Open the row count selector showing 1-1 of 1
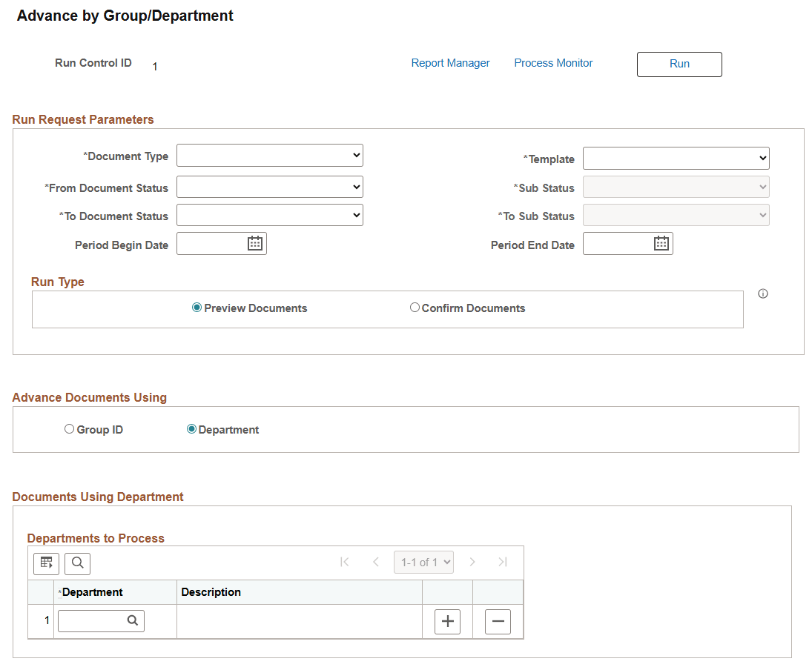Screen dimensions: 812x670 [x=423, y=562]
